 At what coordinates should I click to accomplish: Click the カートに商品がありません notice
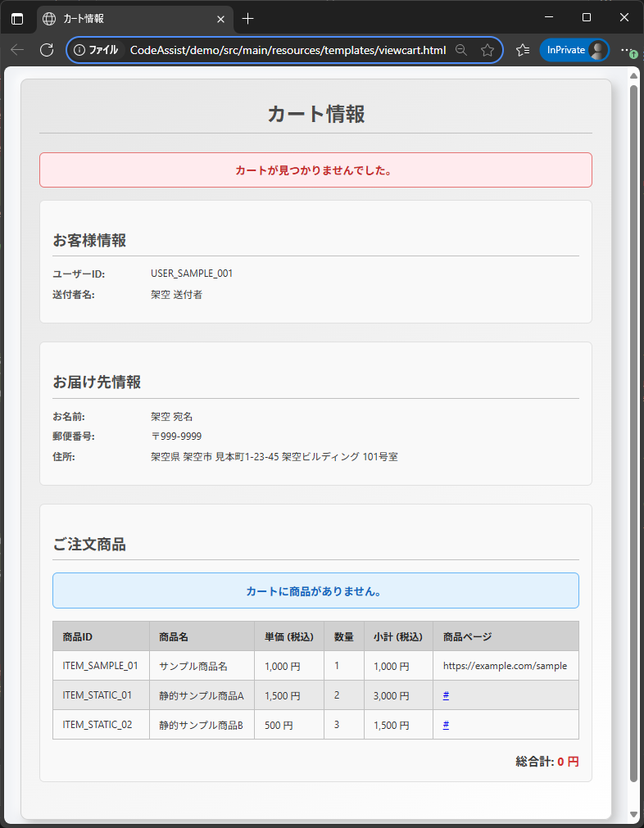[x=316, y=591]
